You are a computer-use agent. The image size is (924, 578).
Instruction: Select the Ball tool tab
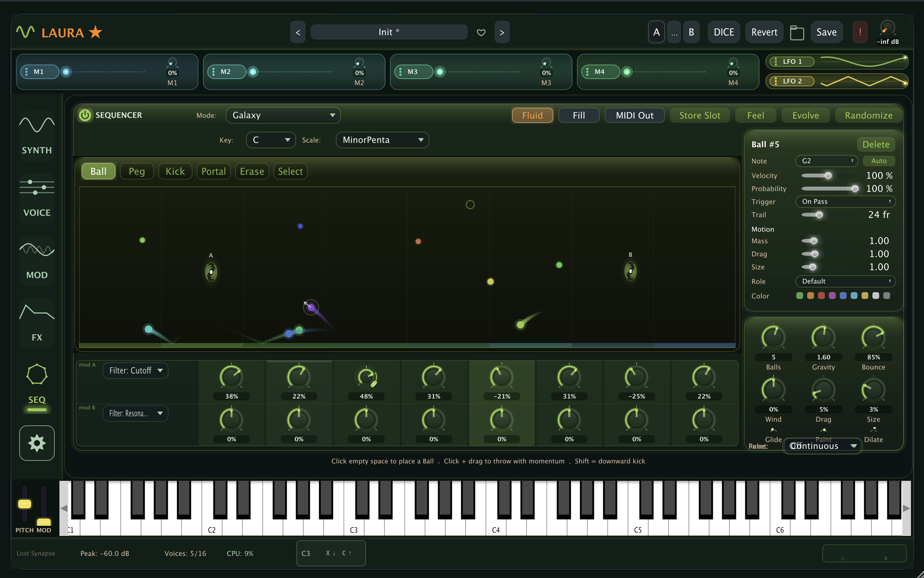tap(99, 171)
